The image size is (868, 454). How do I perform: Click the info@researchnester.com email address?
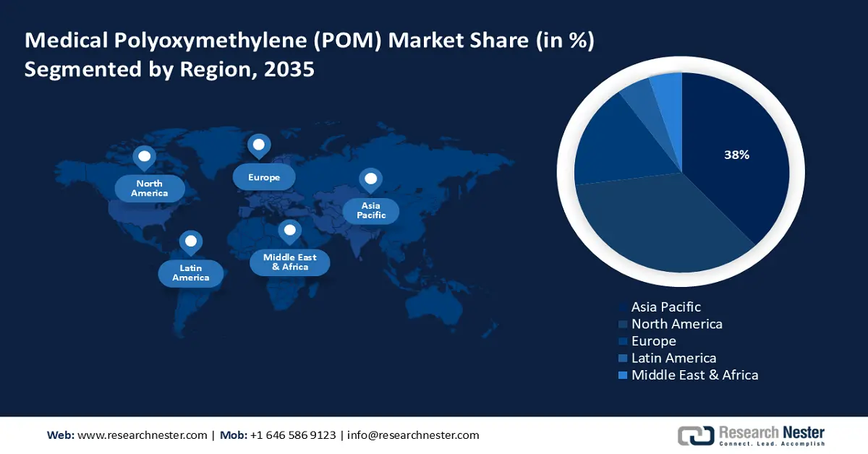click(413, 435)
